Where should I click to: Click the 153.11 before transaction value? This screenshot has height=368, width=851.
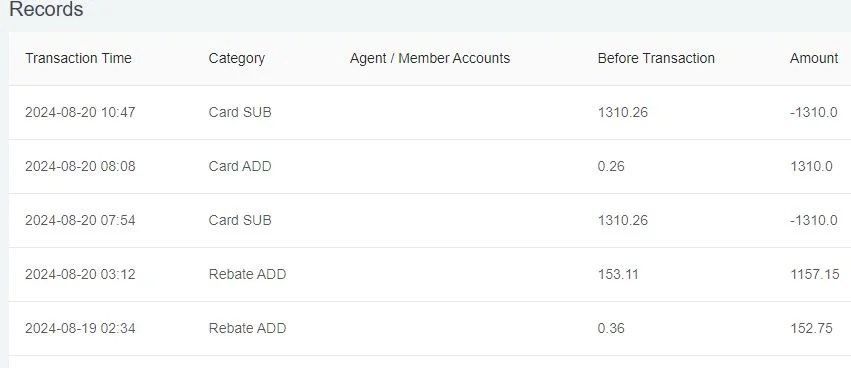click(x=618, y=274)
